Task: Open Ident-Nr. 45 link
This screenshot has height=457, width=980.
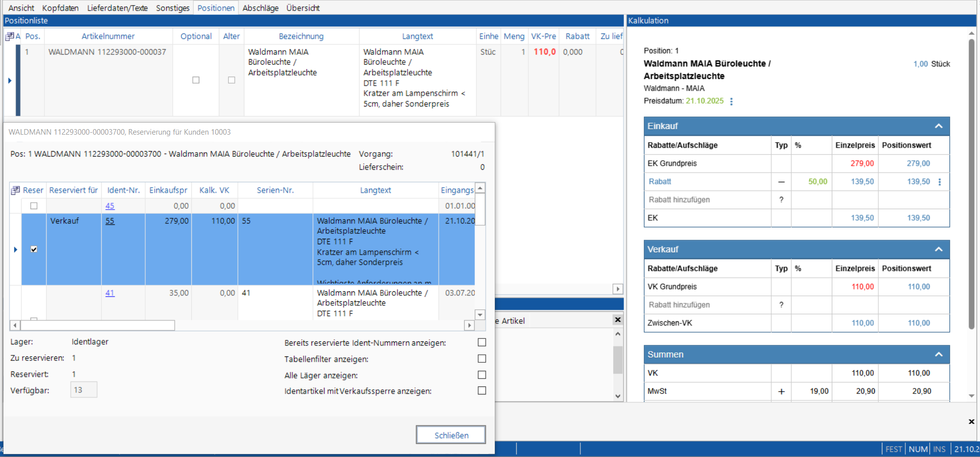Action: (x=110, y=206)
